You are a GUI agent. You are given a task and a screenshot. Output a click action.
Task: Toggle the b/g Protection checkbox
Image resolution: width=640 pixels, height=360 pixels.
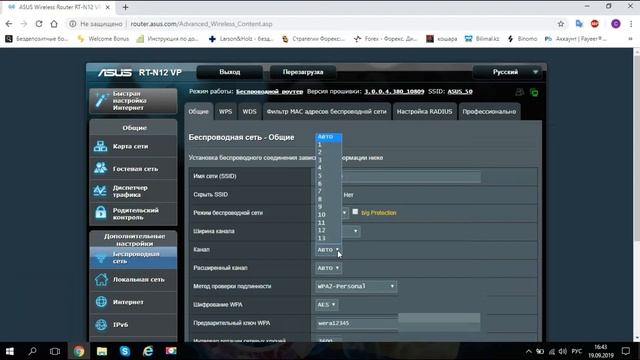point(355,211)
